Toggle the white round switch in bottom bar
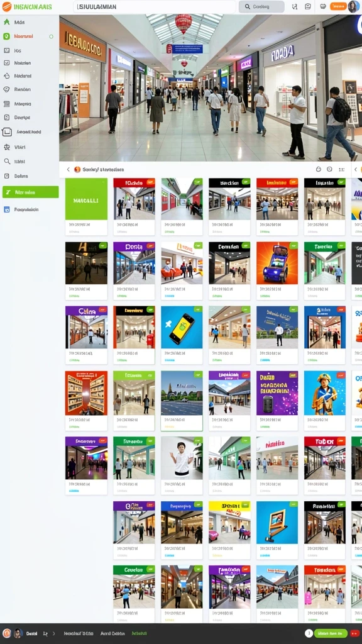The image size is (362, 644). tap(309, 633)
